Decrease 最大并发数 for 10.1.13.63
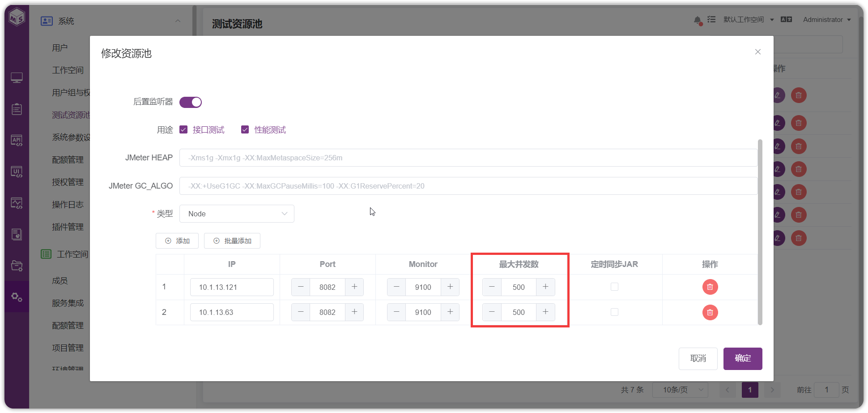This screenshot has height=413, width=868. pos(492,312)
